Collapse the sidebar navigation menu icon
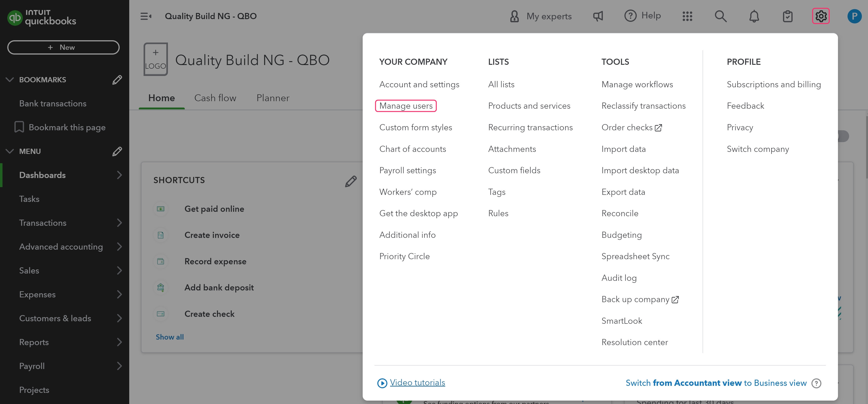This screenshot has width=868, height=404. pos(146,16)
